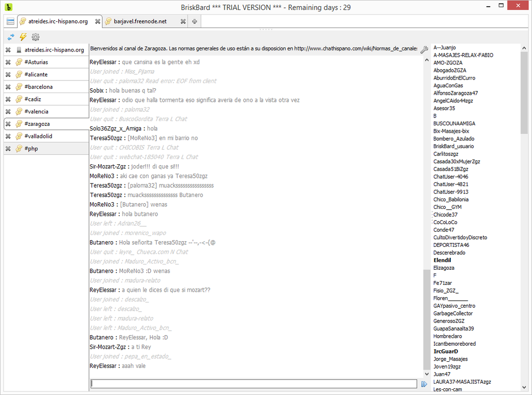Select user Descerebrado in user list
The image size is (532, 395).
(449, 253)
